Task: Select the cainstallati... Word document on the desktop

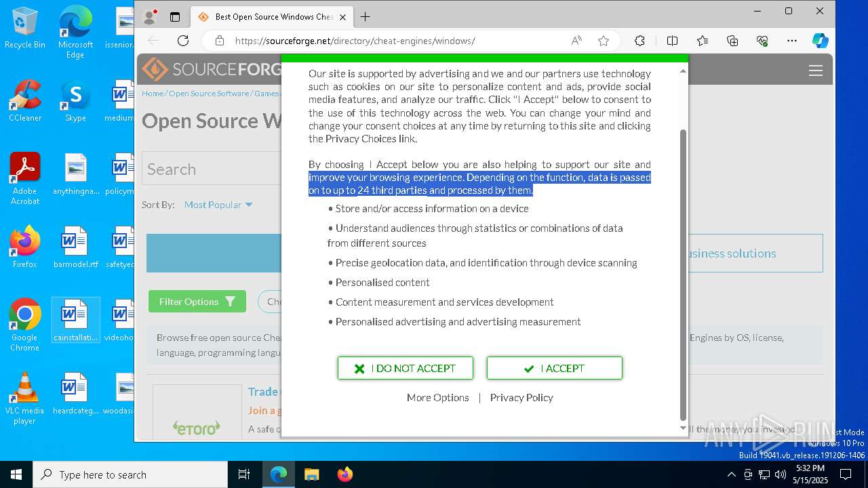Action: click(75, 321)
